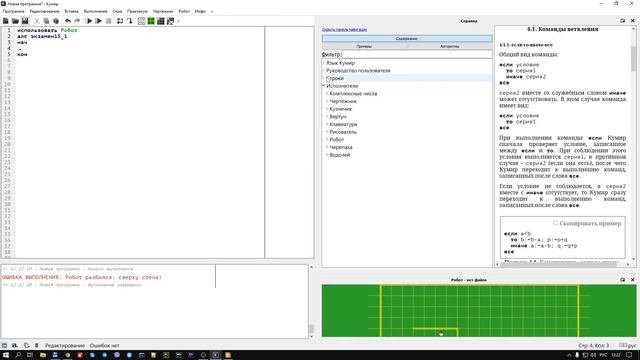Open the Робот menu
The width and height of the screenshot is (640, 360).
click(184, 11)
